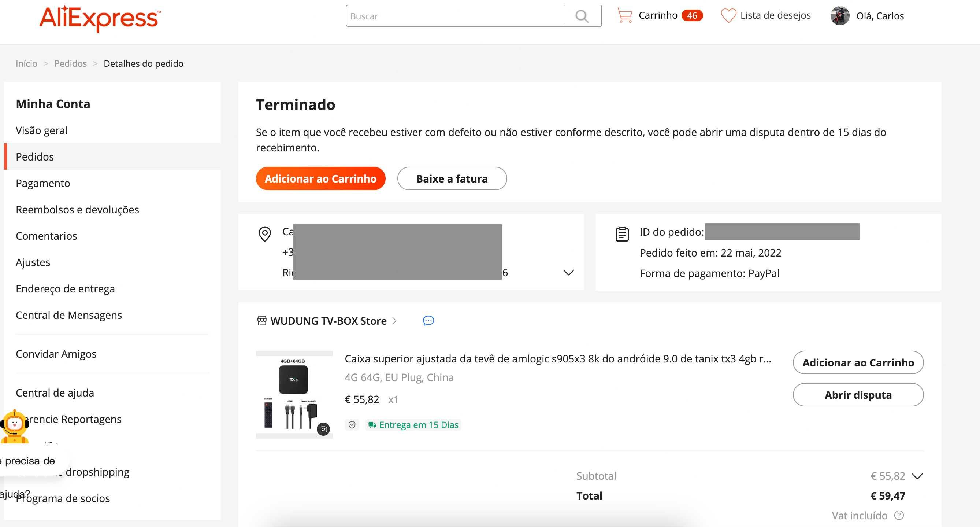Navigate to Reembolsos e devoluções section
The image size is (980, 527).
77,209
